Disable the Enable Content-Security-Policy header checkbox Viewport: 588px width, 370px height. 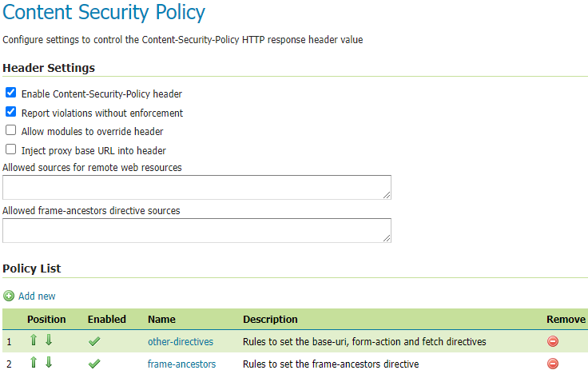(x=11, y=93)
